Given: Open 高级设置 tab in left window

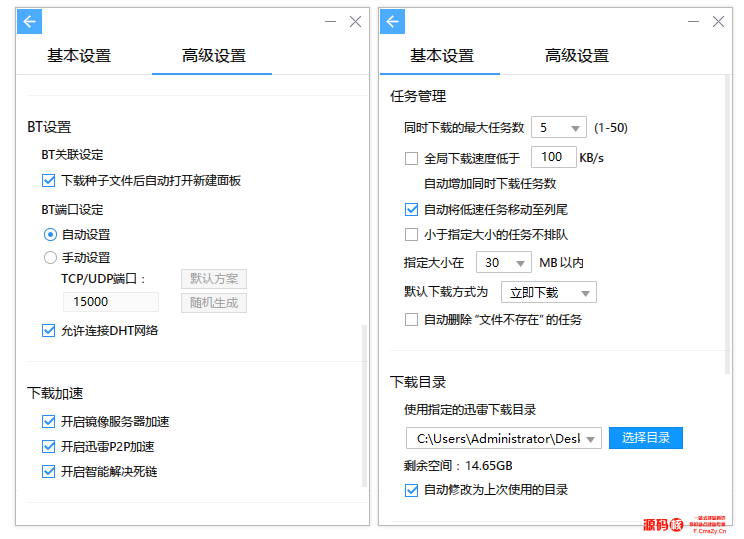Looking at the screenshot, I should [214, 56].
